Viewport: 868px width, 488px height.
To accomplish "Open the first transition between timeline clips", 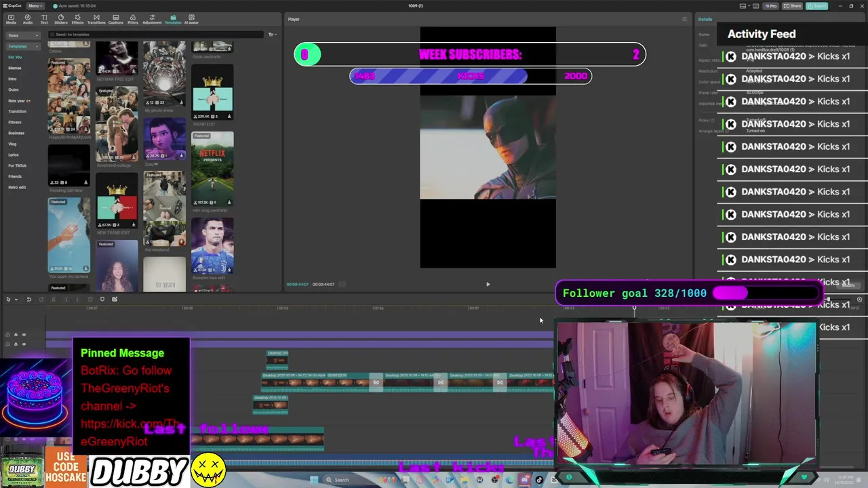I will coord(376,382).
